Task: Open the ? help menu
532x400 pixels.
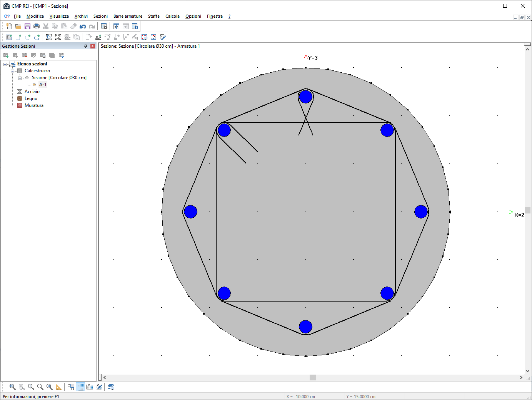Action: tap(229, 16)
